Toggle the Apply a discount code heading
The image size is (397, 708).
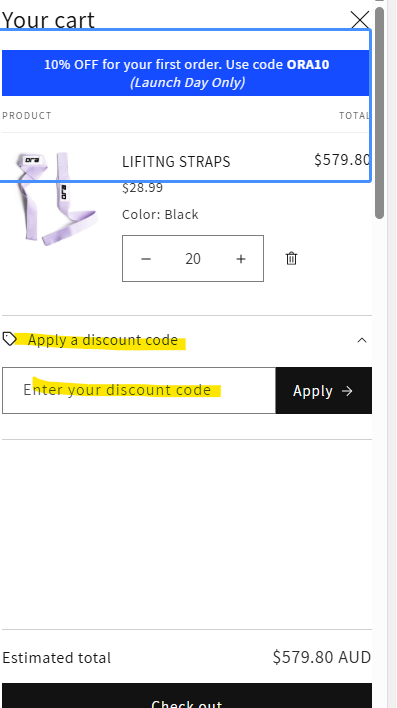tap(103, 340)
